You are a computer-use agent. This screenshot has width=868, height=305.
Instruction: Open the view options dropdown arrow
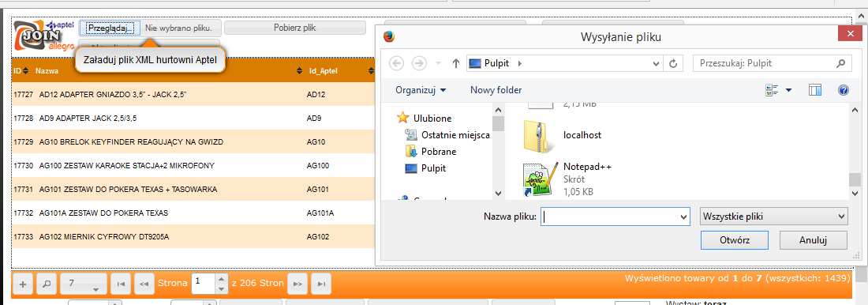(789, 90)
